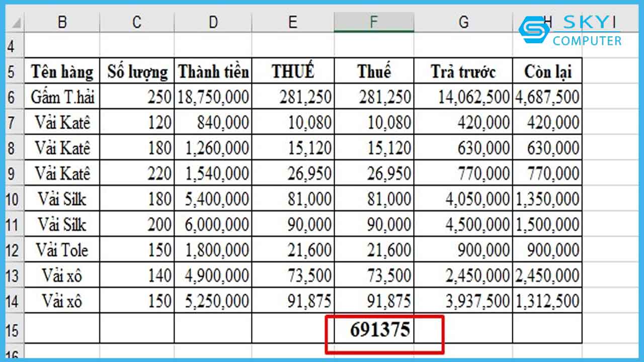Click quantity cell showing 140
Viewport: 644px width, 362px height.
[137, 276]
